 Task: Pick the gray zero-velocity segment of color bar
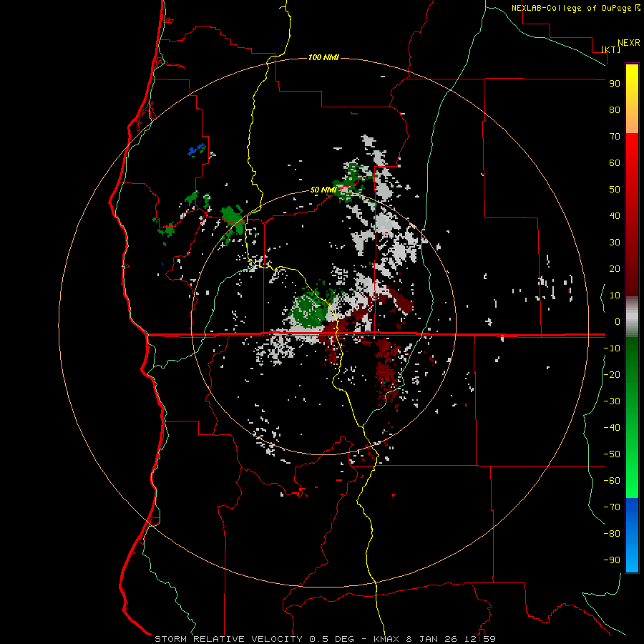click(x=632, y=317)
